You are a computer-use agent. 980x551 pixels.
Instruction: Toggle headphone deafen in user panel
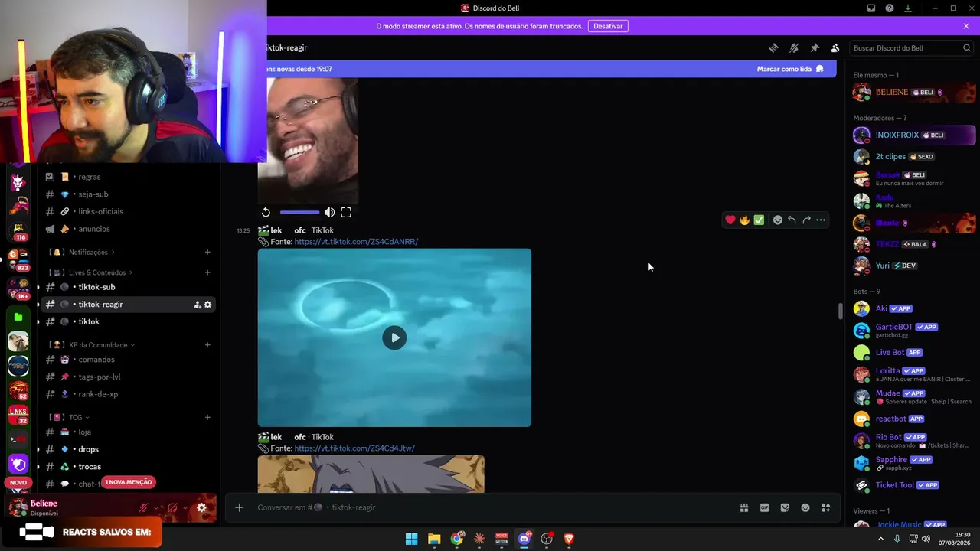point(172,507)
